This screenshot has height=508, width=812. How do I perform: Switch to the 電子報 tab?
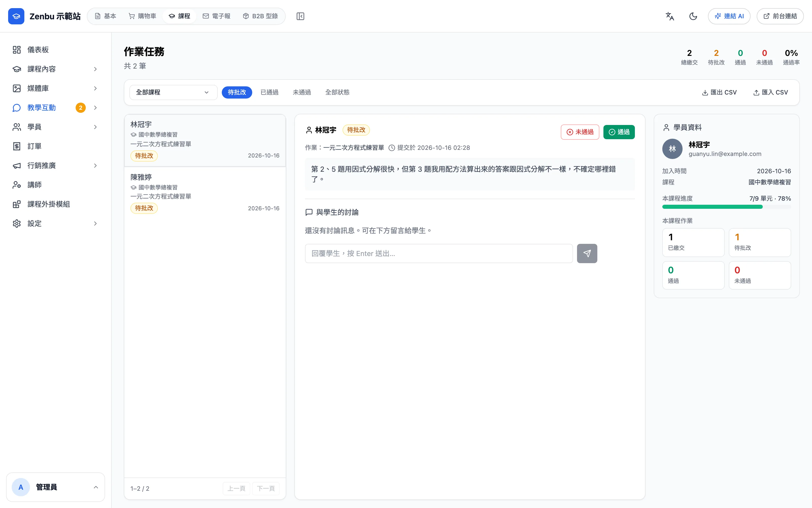[217, 16]
